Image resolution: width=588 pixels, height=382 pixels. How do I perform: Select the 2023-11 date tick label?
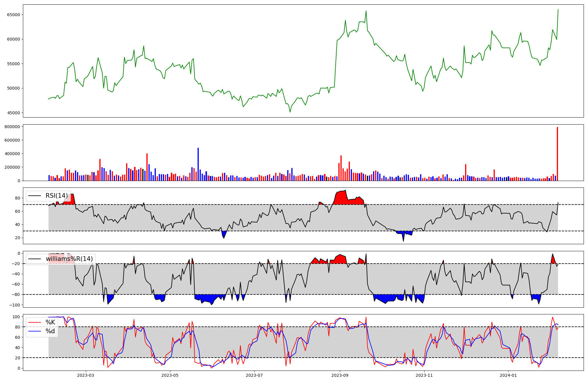[x=424, y=375]
